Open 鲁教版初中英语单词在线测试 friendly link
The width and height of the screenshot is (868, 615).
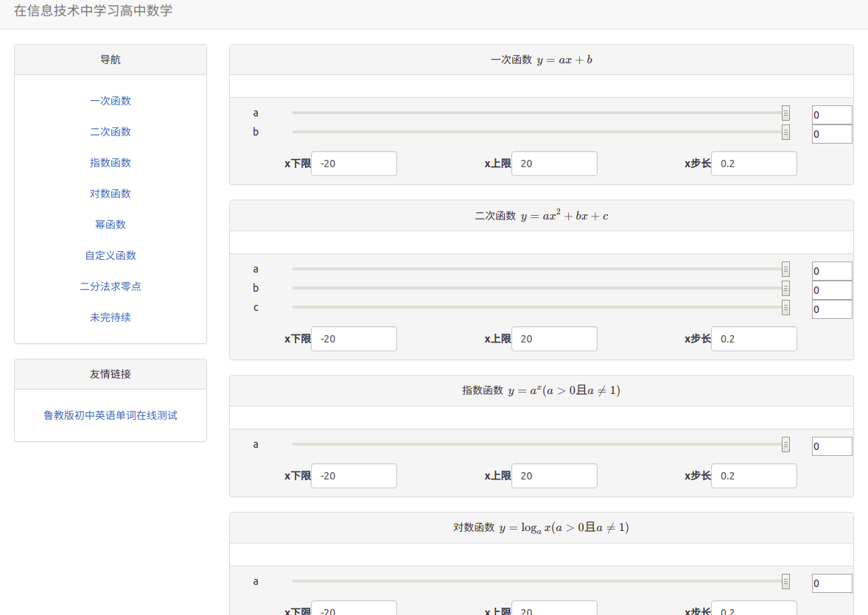click(x=111, y=415)
